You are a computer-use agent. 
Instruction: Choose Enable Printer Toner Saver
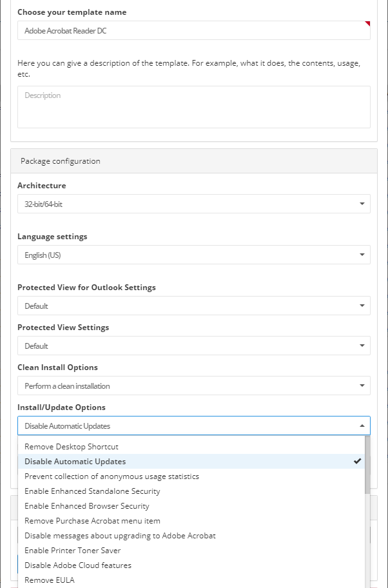[191, 551]
